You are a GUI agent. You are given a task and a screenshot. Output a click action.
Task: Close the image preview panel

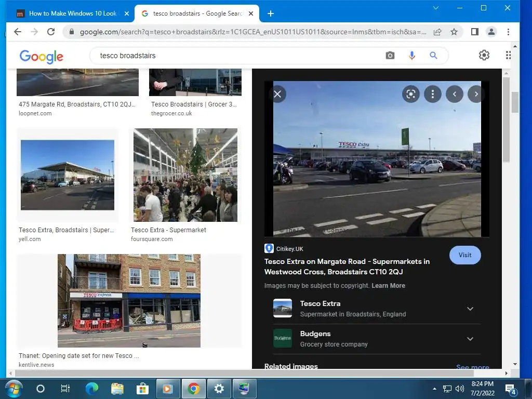coord(277,94)
